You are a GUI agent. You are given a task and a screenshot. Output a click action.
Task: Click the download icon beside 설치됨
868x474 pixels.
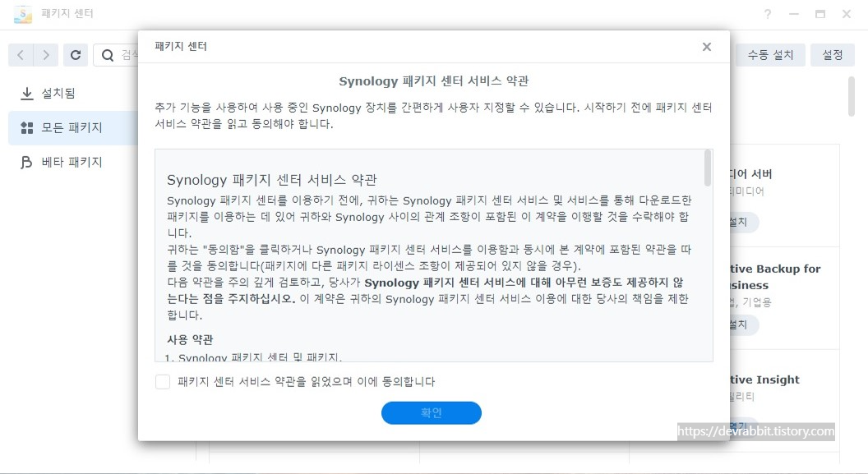pos(26,93)
